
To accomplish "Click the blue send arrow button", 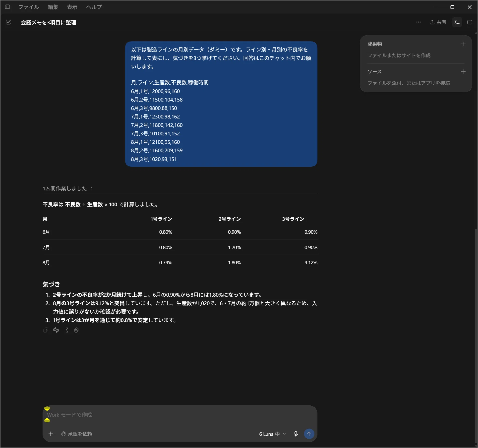I will [x=309, y=434].
